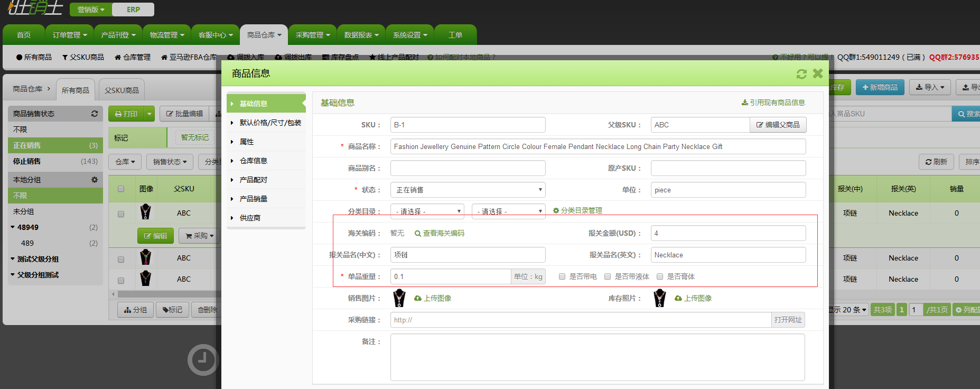Viewport: 980px width, 389px height.
Task: Click the 采购链接 URL field
Action: pos(581,320)
